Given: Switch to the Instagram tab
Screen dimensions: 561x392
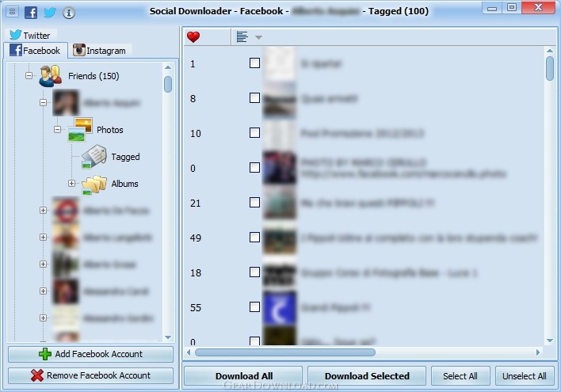Looking at the screenshot, I should click(x=100, y=51).
